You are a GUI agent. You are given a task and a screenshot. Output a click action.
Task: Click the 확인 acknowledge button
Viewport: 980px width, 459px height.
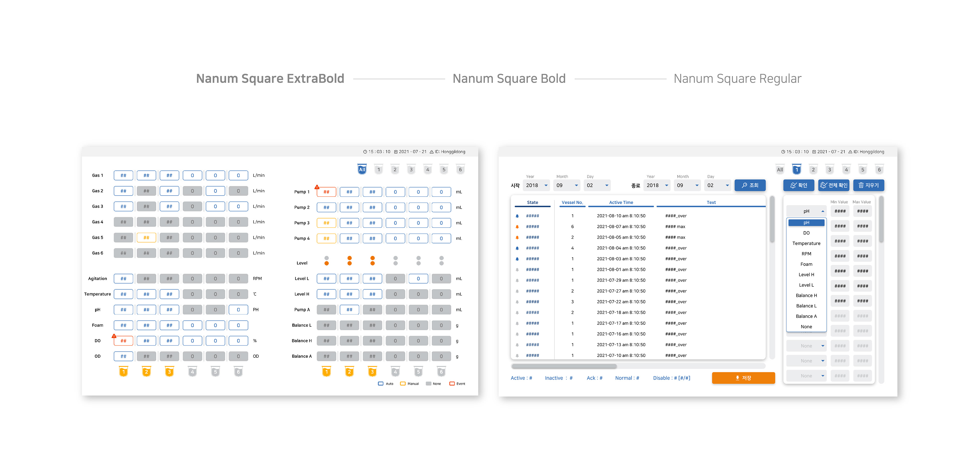tap(799, 185)
